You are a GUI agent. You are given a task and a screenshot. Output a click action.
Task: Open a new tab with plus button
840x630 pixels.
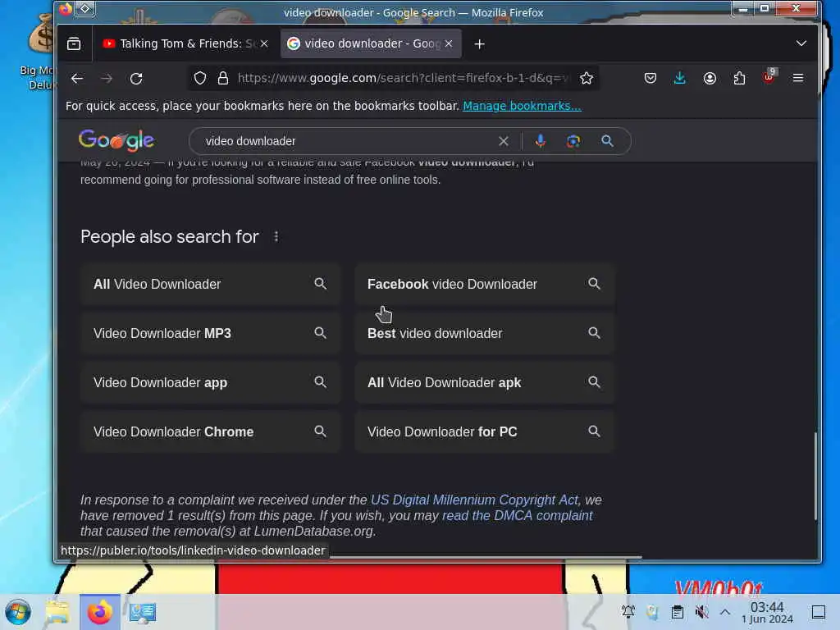(x=479, y=44)
